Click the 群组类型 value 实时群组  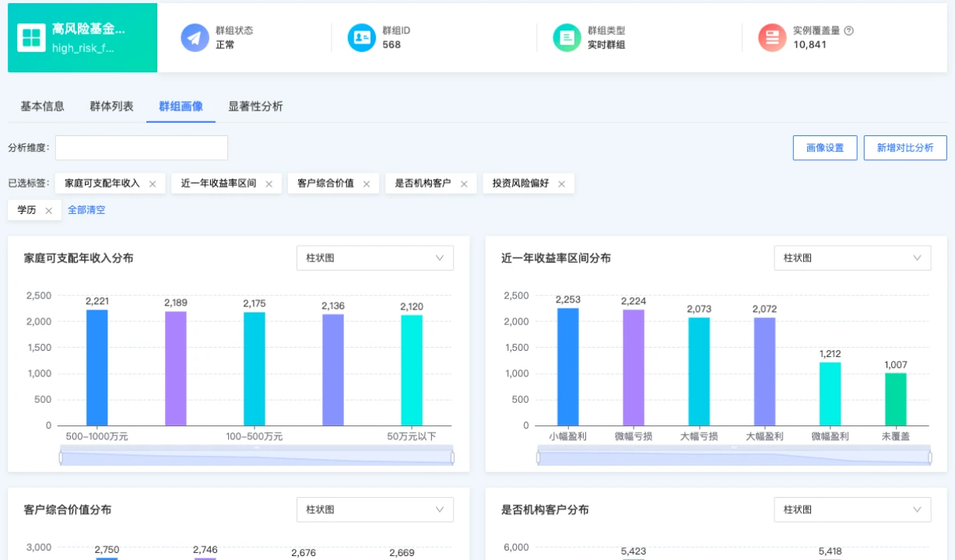606,44
